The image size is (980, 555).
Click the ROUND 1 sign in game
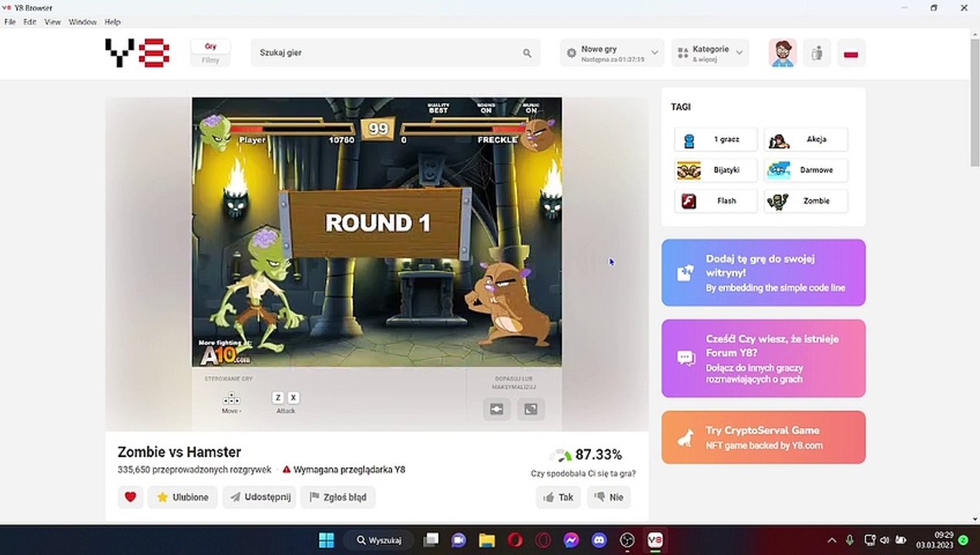(x=378, y=224)
